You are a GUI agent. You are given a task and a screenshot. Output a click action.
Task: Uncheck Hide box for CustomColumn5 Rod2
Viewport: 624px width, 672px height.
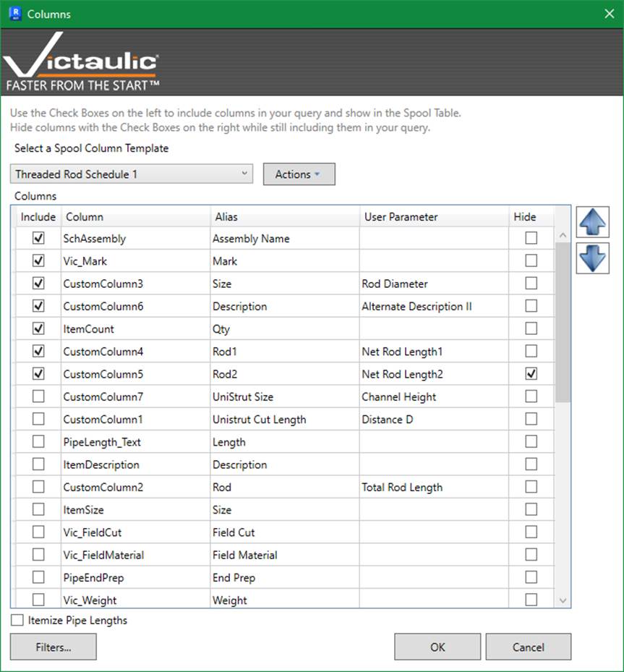coord(531,374)
